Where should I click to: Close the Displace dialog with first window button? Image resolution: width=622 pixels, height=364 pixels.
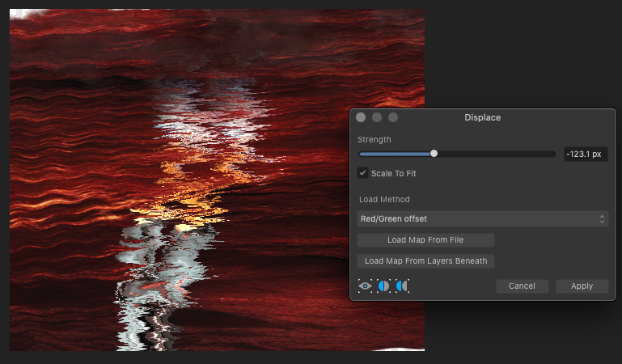click(361, 117)
